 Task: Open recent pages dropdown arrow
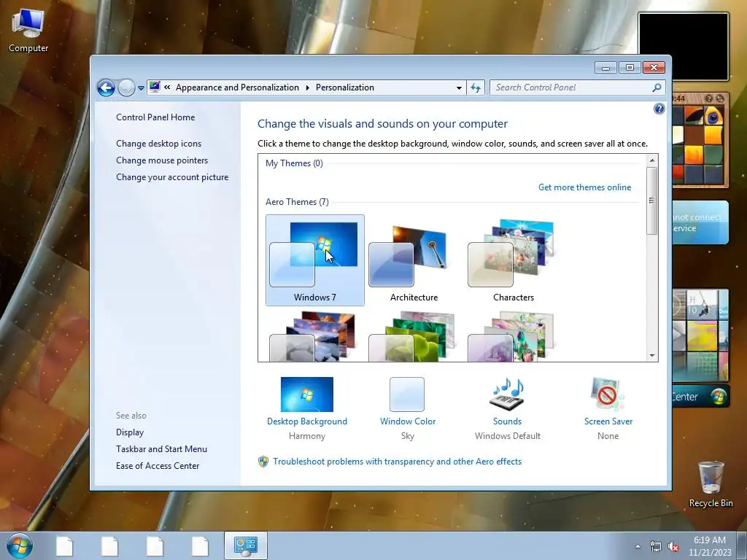point(141,88)
